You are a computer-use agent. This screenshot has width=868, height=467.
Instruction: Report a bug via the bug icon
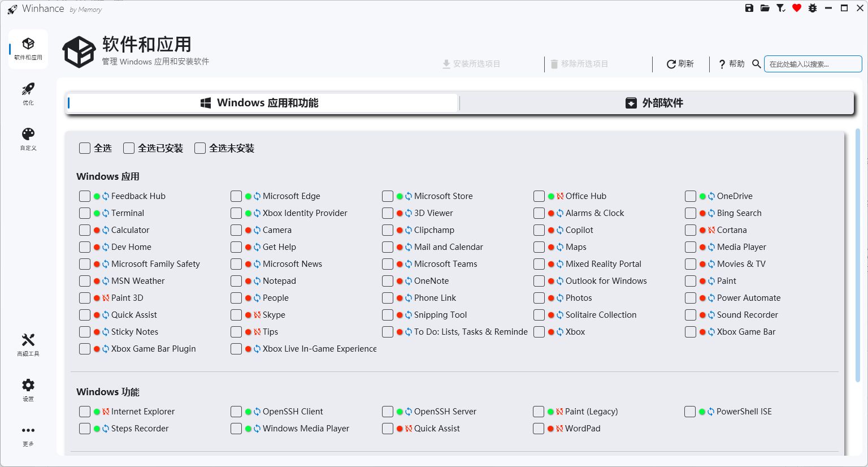pyautogui.click(x=812, y=8)
